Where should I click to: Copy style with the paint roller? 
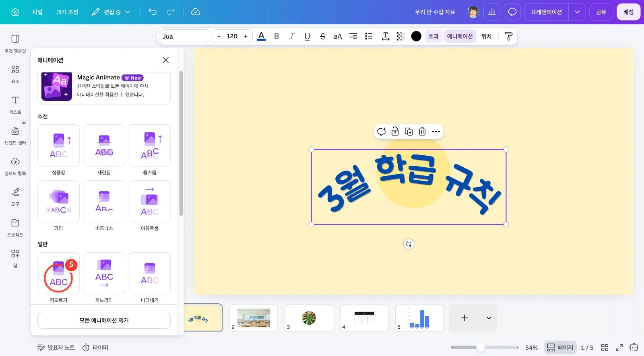[508, 36]
